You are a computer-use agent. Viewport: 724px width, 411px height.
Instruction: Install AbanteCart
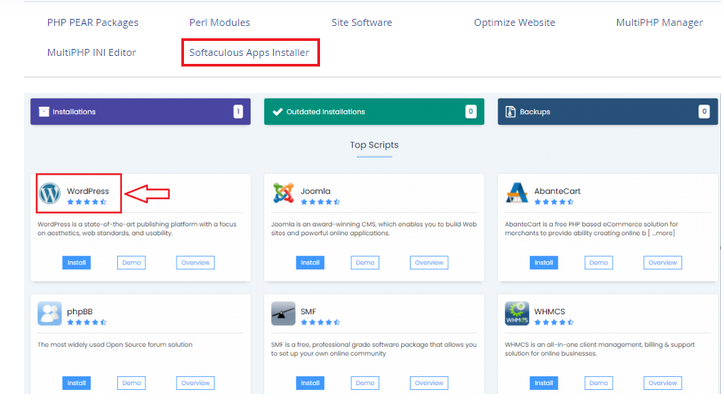(544, 263)
